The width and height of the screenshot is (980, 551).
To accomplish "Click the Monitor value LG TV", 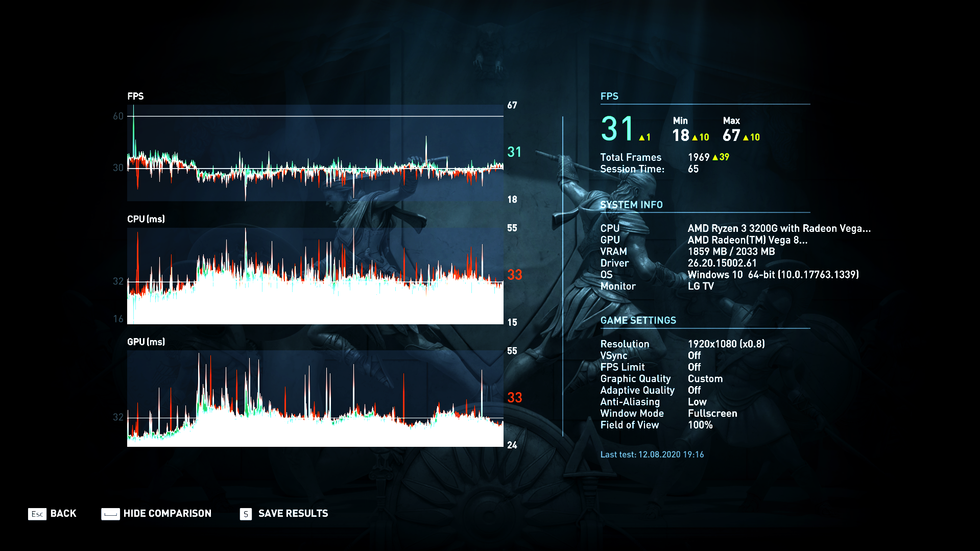I will (x=701, y=286).
